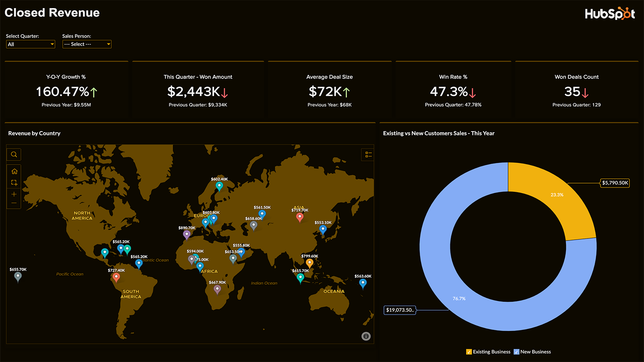Open the Select Quarter dropdown

(x=30, y=44)
